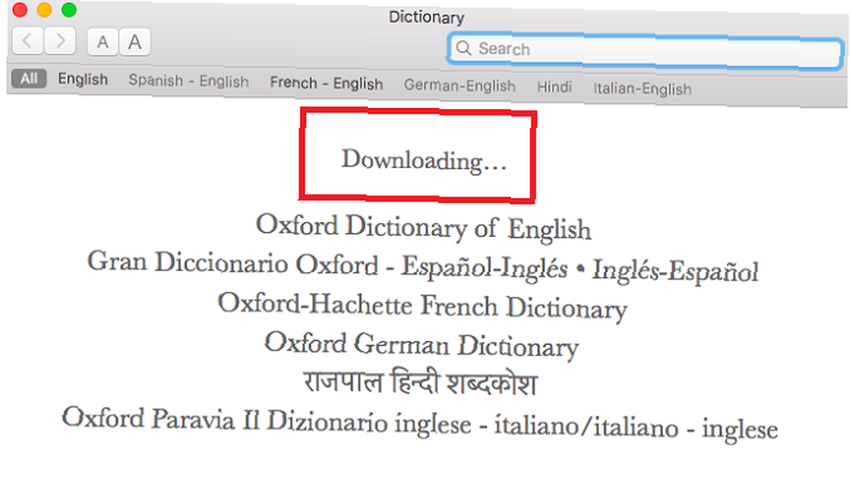850x504 pixels.
Task: Click the Downloading… status text
Action: coord(424,161)
